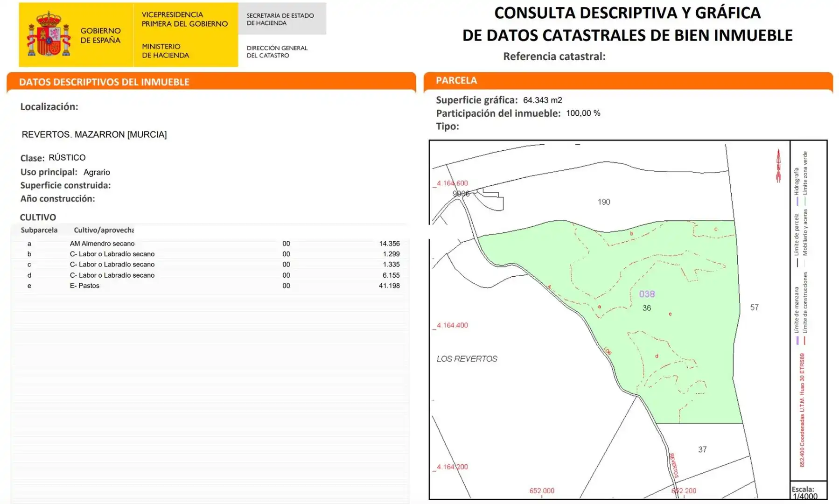The image size is (839, 504).
Task: Click parcel number 36 on the map
Action: (x=646, y=308)
